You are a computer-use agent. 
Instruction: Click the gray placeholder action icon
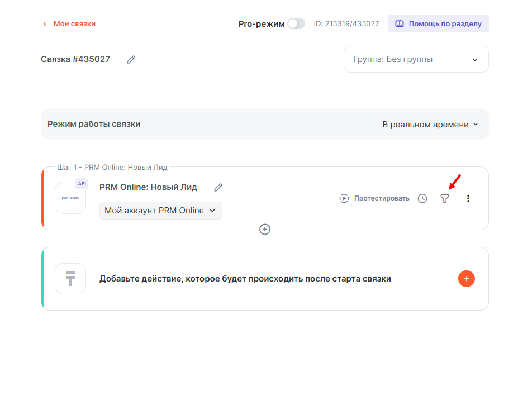click(x=70, y=279)
